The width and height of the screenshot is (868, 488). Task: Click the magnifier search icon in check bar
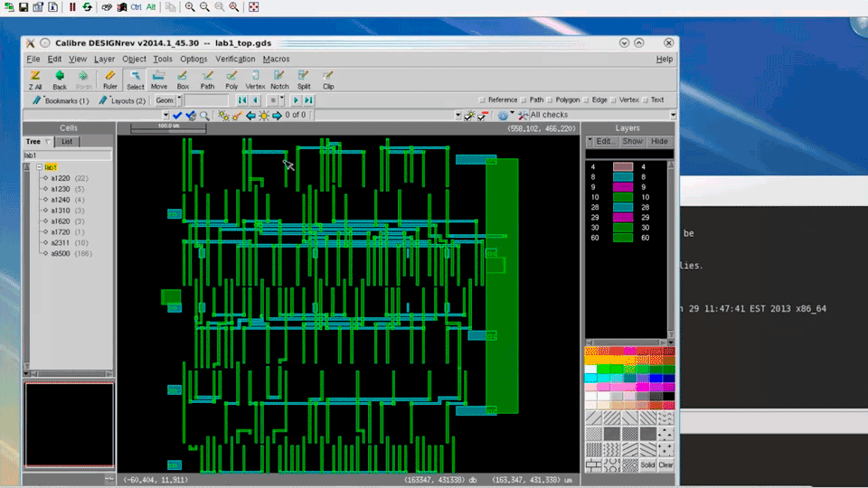click(x=204, y=115)
